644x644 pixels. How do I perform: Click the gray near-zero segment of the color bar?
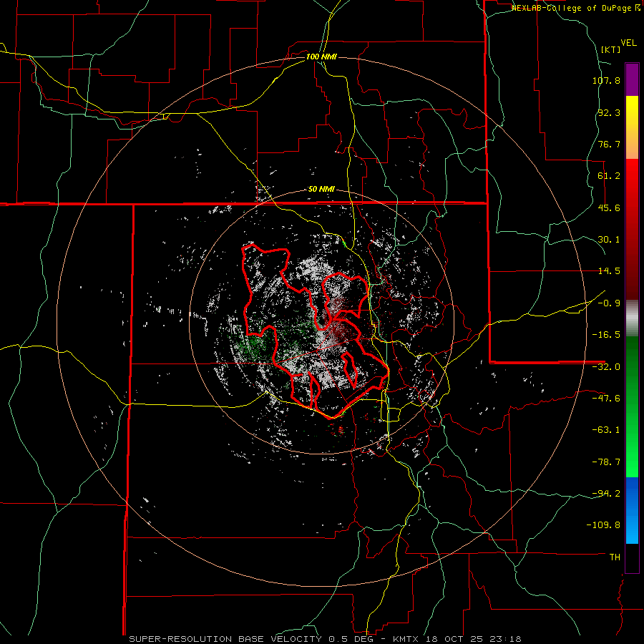[632, 318]
